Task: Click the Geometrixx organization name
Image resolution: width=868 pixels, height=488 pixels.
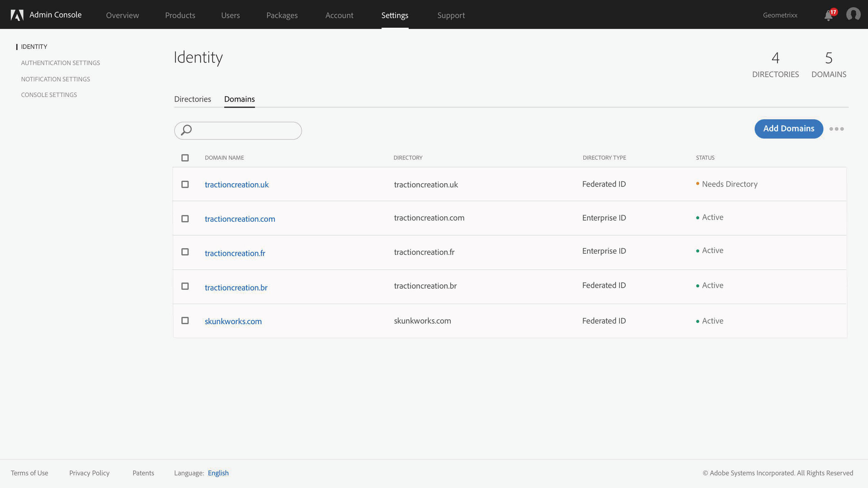Action: [780, 15]
